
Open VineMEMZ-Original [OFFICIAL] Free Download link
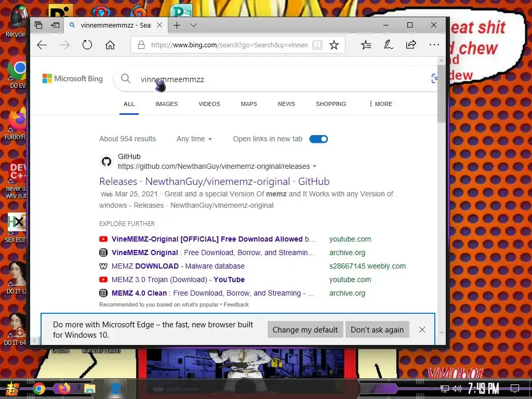tap(214, 239)
